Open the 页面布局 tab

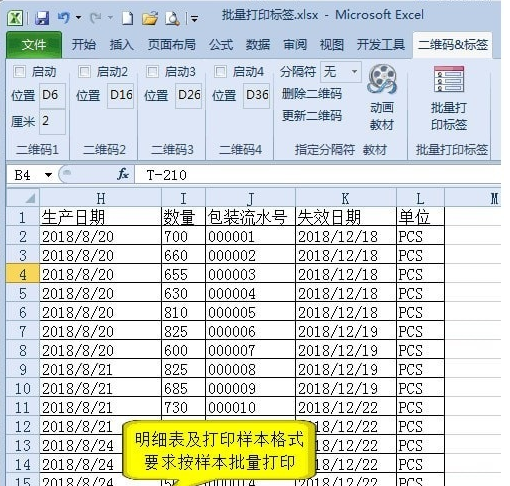tap(172, 44)
